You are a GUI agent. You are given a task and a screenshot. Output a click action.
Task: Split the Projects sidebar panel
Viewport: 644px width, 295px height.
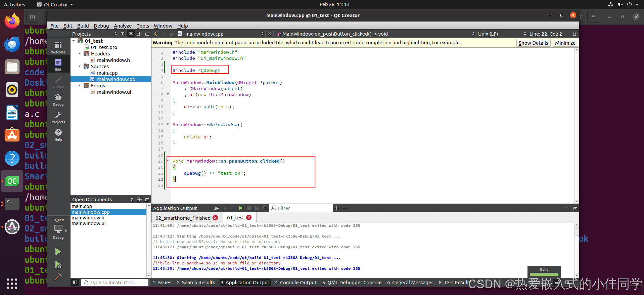coord(139,34)
